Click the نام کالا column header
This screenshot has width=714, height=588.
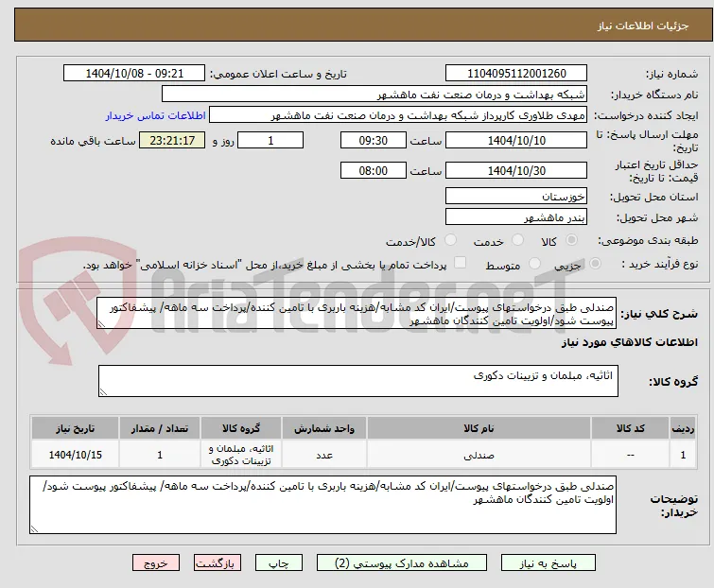coord(479,428)
